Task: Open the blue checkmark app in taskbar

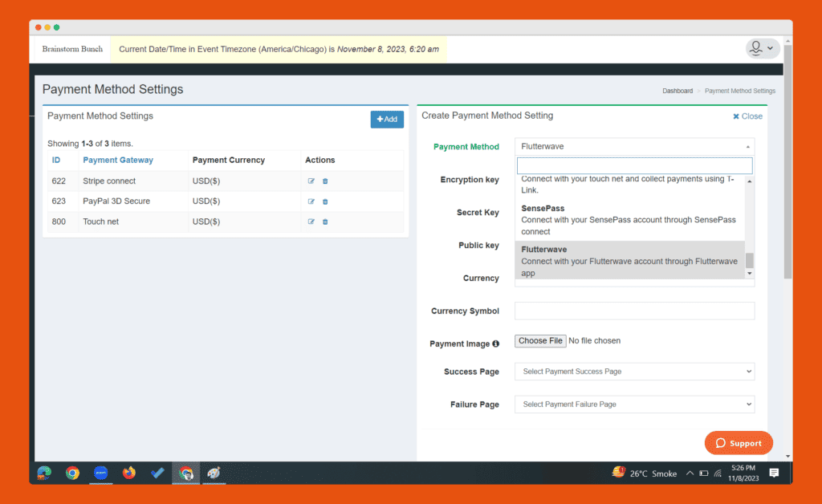Action: point(157,473)
